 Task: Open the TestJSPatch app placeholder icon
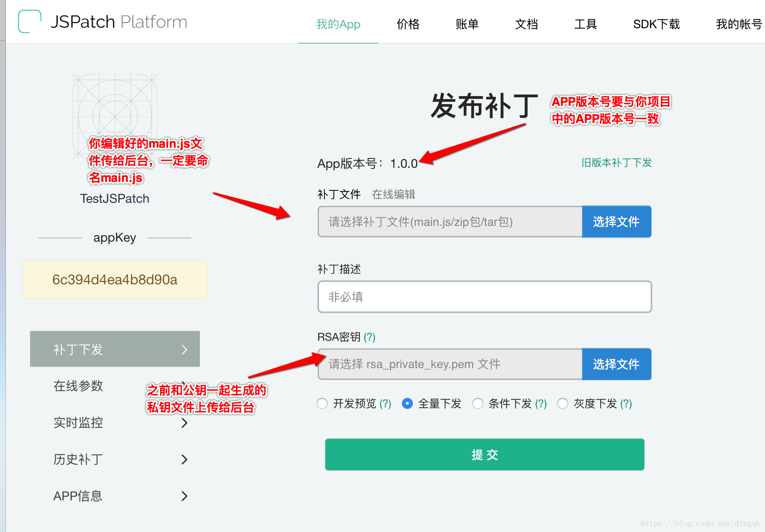pos(115,116)
